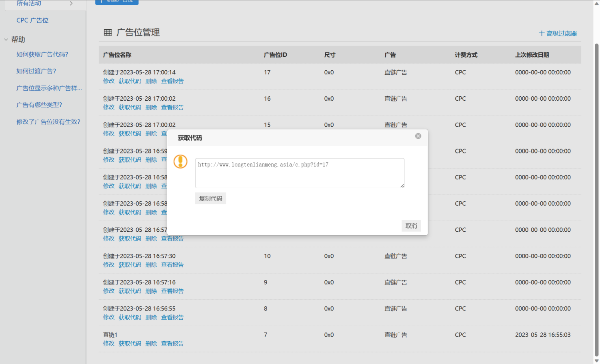Click 修改 for ad slot ID 17

click(109, 81)
